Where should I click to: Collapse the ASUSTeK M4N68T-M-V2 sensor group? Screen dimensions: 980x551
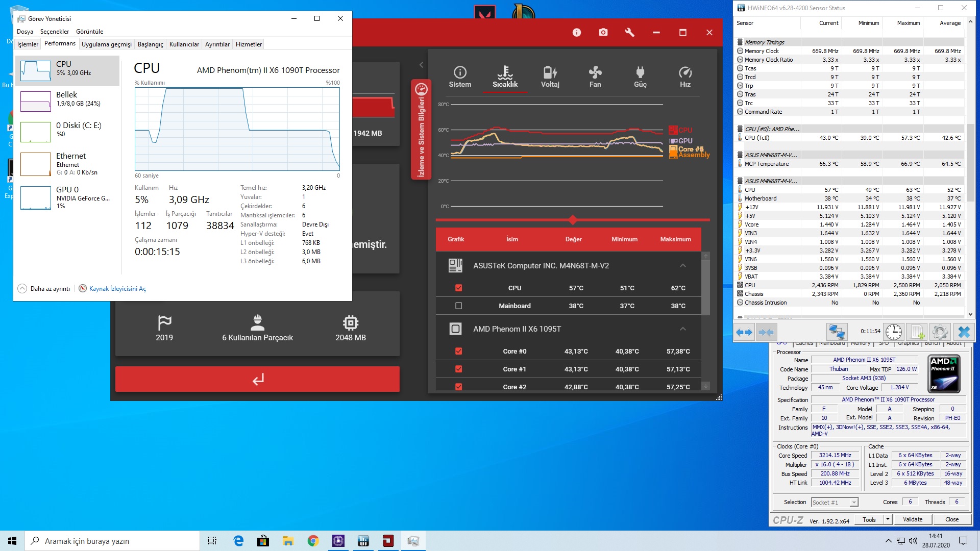(682, 265)
